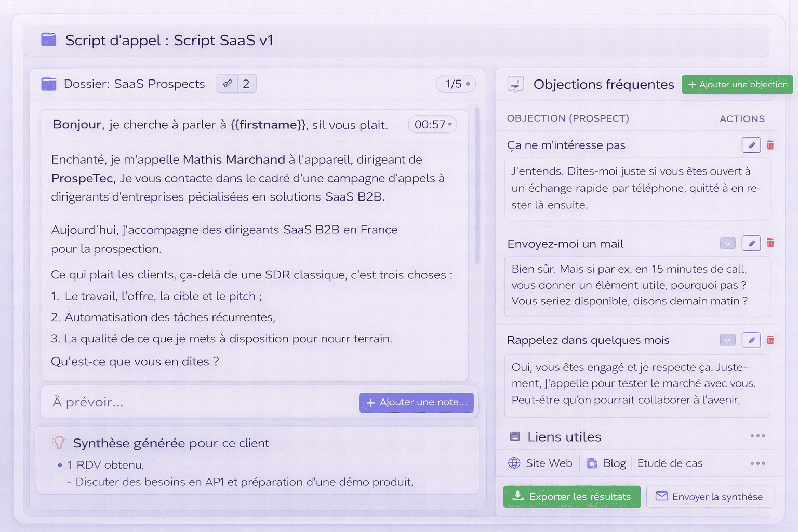
Task: Open the Liens utiles ellipsis menu
Action: tap(758, 436)
